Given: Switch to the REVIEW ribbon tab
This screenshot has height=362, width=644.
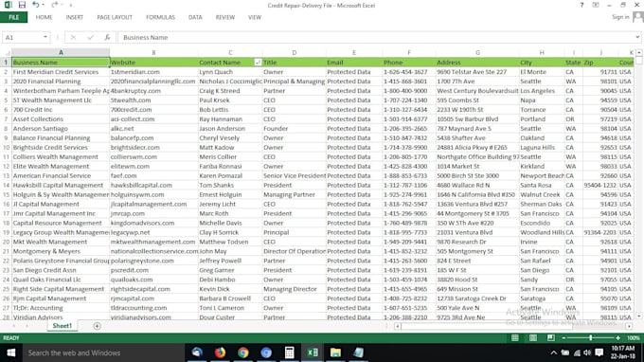Looking at the screenshot, I should pyautogui.click(x=225, y=17).
